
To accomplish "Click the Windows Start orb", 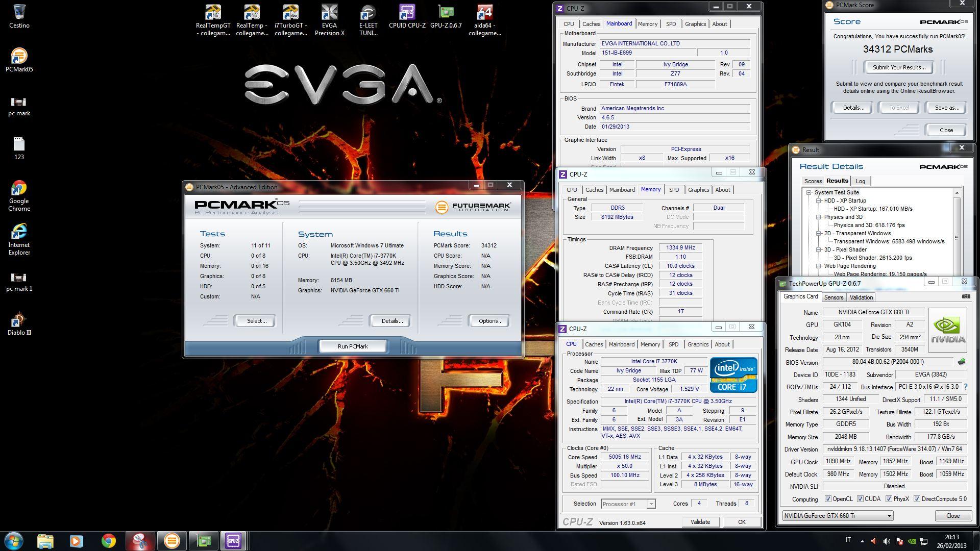I will tap(14, 540).
